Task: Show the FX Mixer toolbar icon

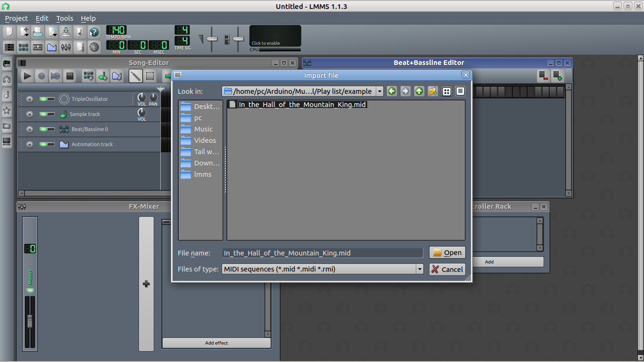Action: (x=66, y=47)
